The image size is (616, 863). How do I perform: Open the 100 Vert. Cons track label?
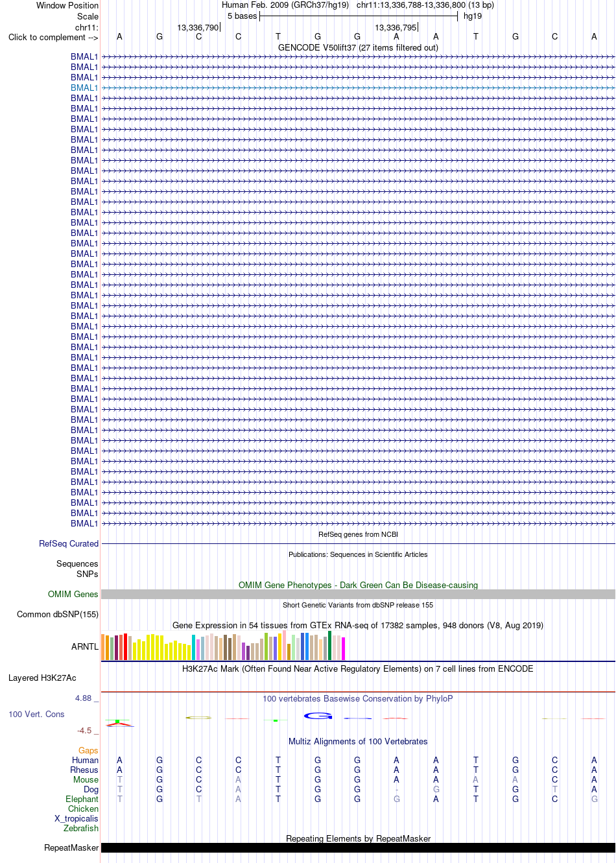[x=36, y=714]
